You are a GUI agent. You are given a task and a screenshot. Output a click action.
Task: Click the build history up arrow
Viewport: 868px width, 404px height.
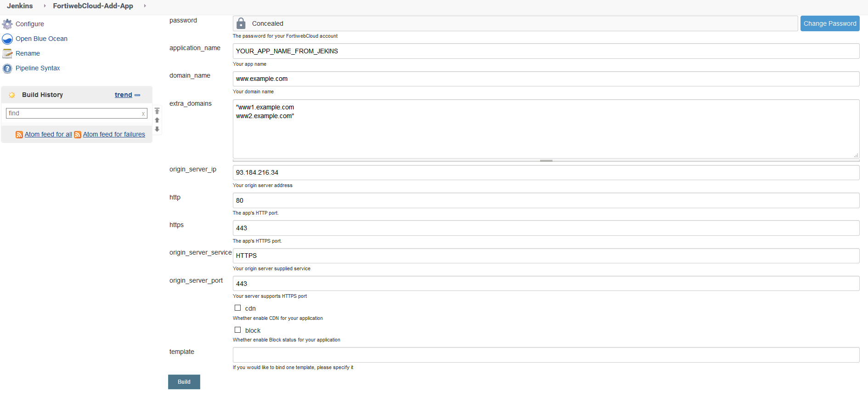point(157,120)
